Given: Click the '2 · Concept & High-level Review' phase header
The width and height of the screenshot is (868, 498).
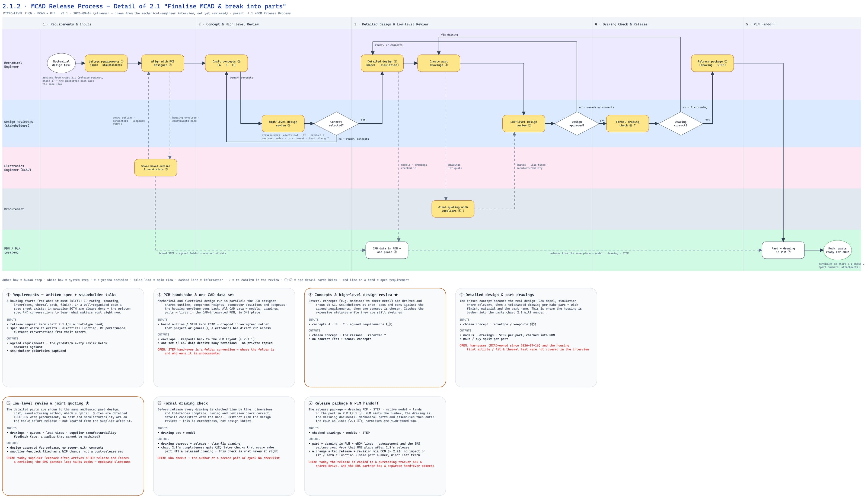Looking at the screenshot, I should coord(229,24).
